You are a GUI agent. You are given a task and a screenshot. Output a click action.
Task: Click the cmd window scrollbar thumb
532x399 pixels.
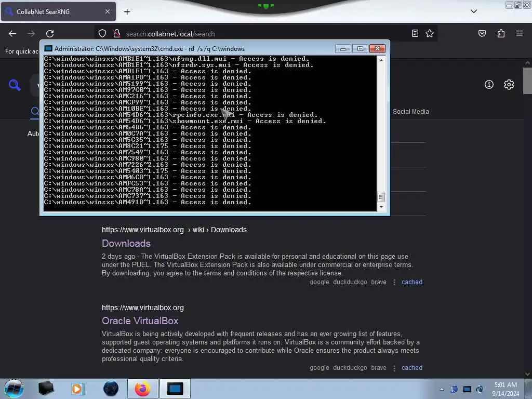(381, 197)
